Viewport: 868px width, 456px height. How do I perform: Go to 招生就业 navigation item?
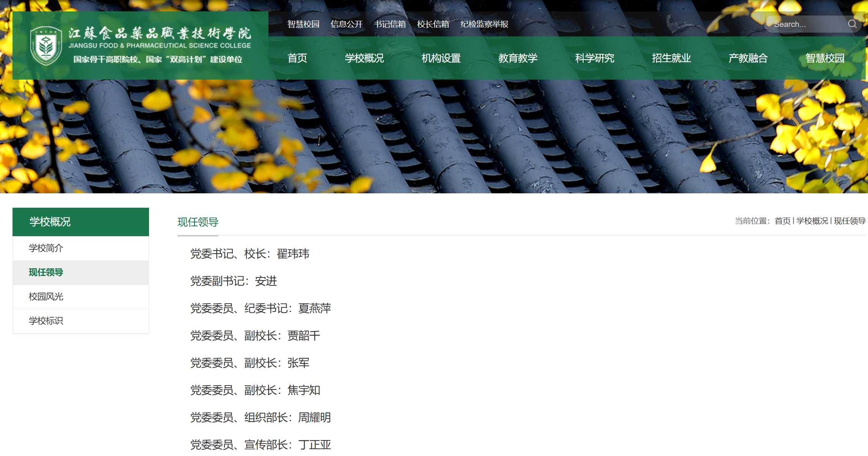[x=671, y=58]
